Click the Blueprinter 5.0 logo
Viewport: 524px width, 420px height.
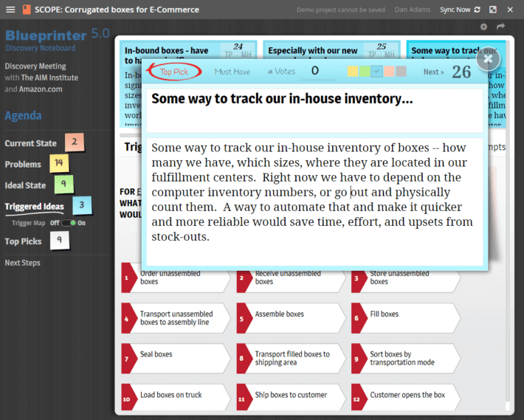coord(58,35)
